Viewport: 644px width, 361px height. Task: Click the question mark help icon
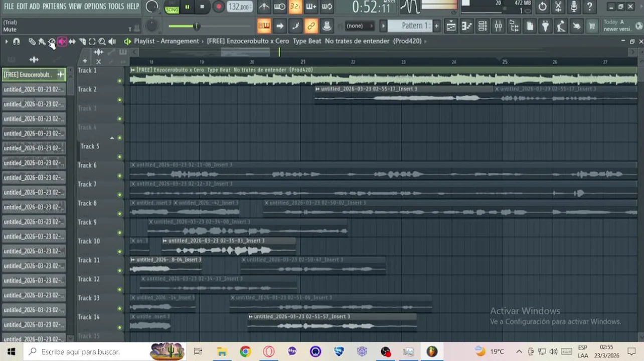[589, 7]
